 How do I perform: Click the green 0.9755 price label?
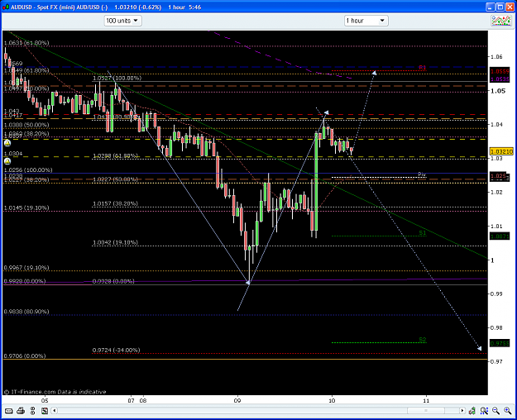(500, 343)
